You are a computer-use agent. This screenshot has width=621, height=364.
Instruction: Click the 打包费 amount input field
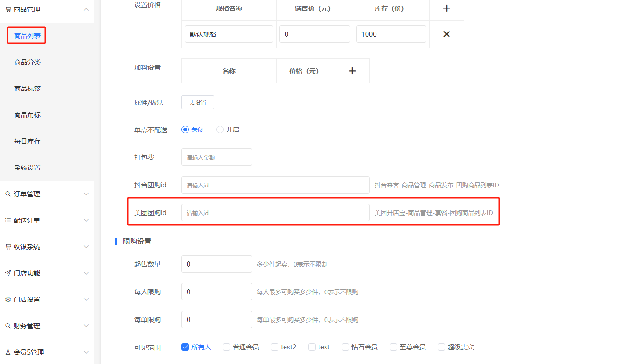(x=216, y=157)
